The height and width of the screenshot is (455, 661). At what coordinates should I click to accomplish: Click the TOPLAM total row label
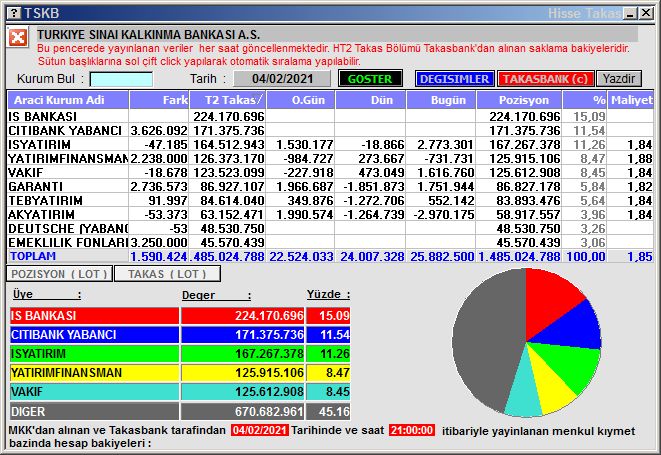33,256
